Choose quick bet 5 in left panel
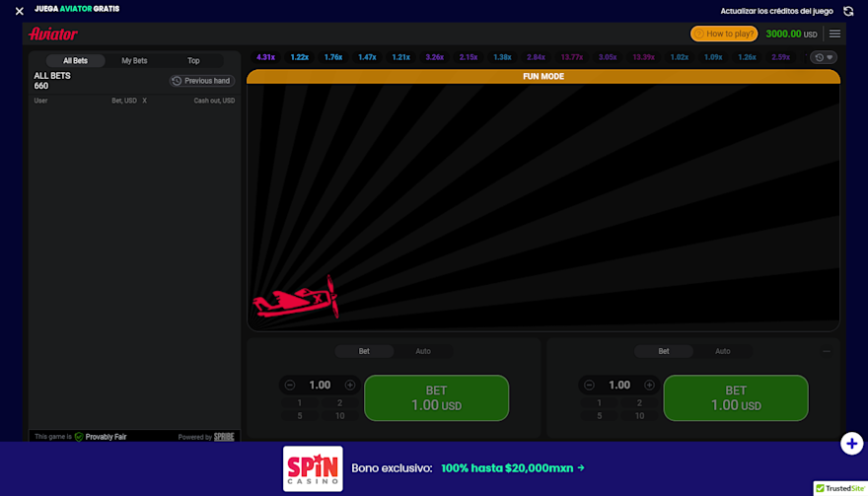 [300, 416]
